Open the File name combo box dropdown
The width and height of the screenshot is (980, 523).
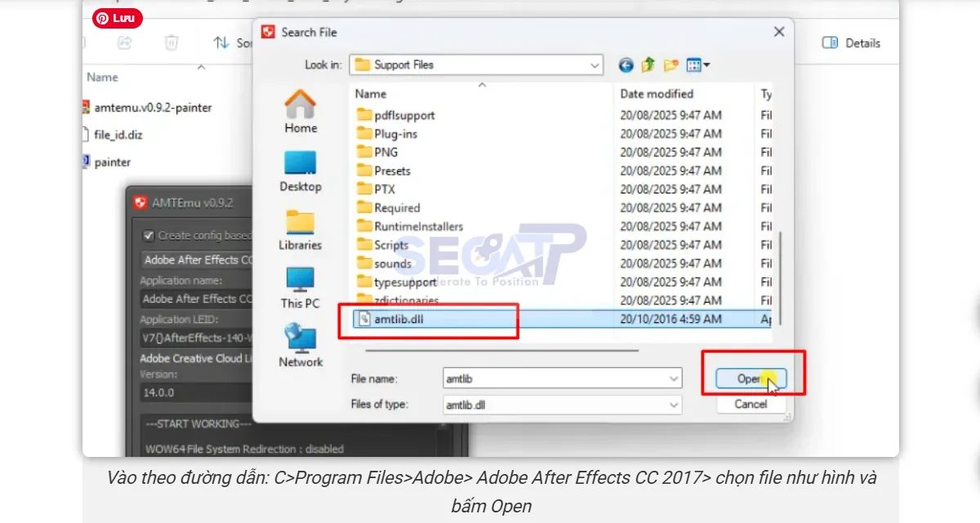click(x=674, y=379)
